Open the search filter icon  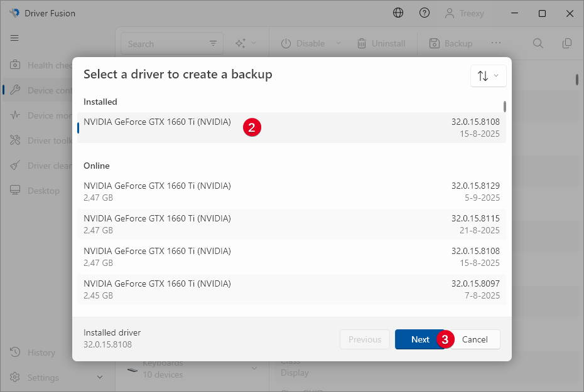point(213,43)
